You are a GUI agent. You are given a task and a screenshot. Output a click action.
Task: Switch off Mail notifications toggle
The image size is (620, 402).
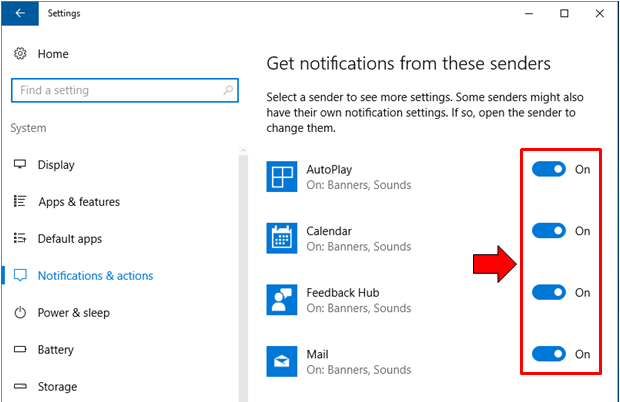coord(548,354)
